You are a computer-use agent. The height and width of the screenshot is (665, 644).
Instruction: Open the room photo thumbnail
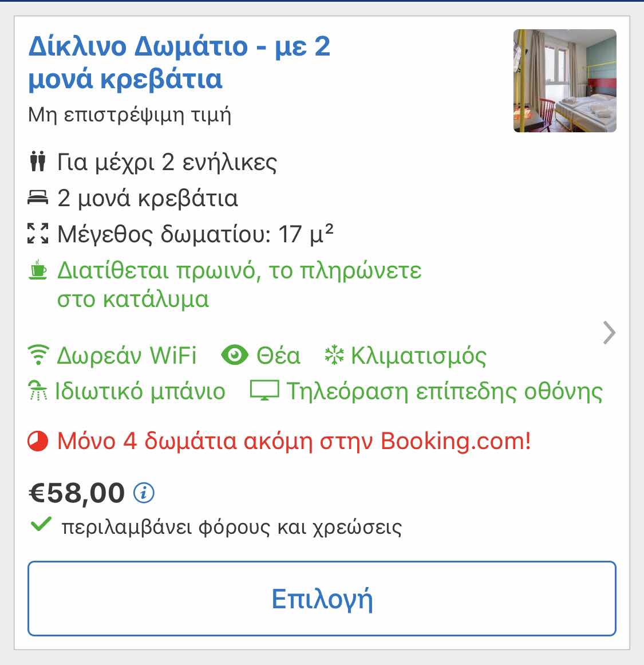click(565, 81)
